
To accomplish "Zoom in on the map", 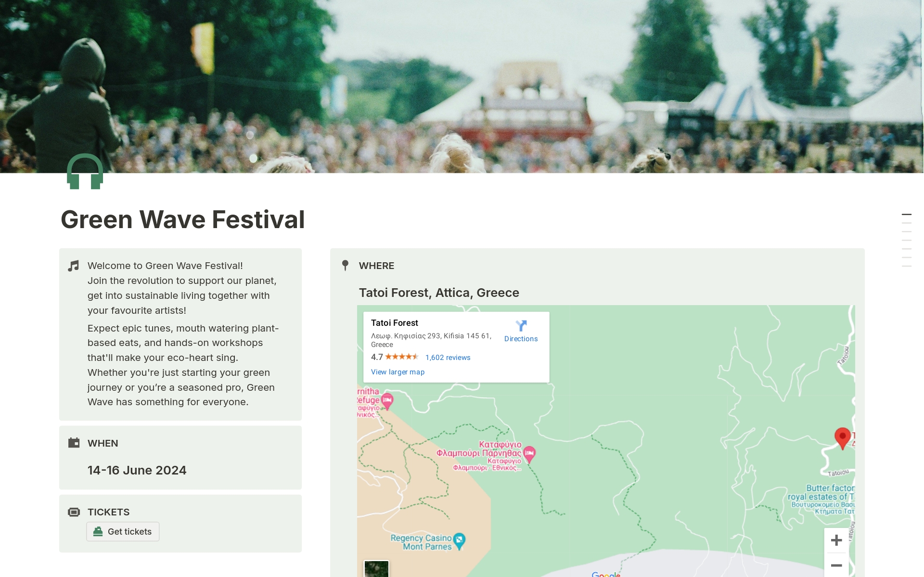I will coord(836,540).
